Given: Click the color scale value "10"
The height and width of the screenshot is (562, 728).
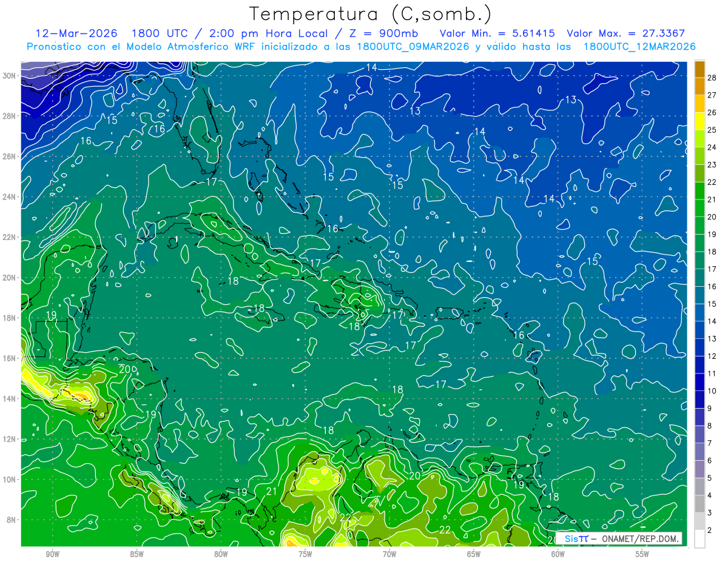Looking at the screenshot, I should point(712,391).
